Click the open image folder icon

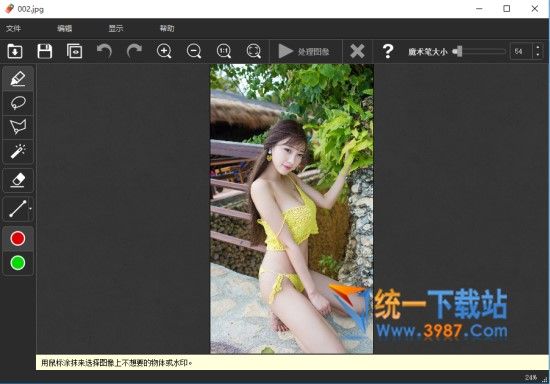(15, 51)
